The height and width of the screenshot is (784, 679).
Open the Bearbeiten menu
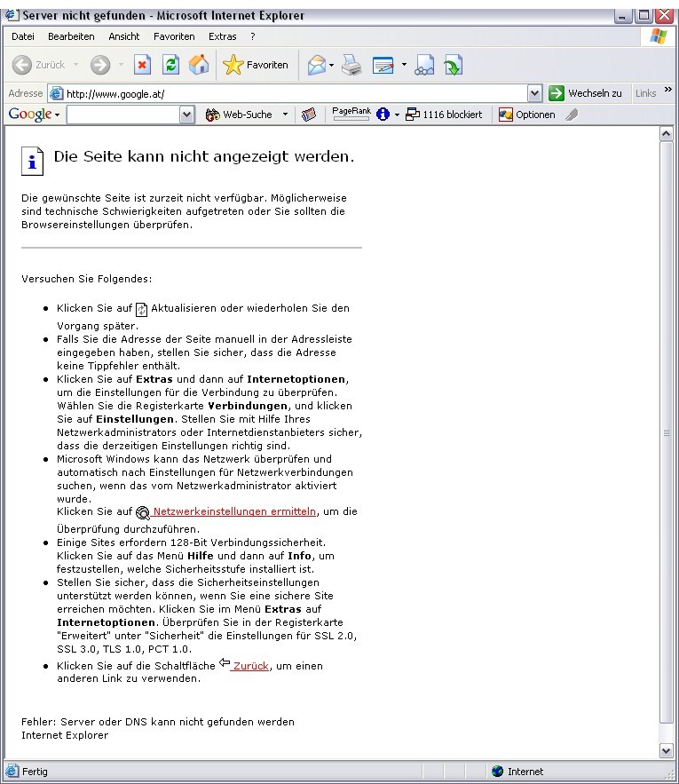tap(71, 36)
